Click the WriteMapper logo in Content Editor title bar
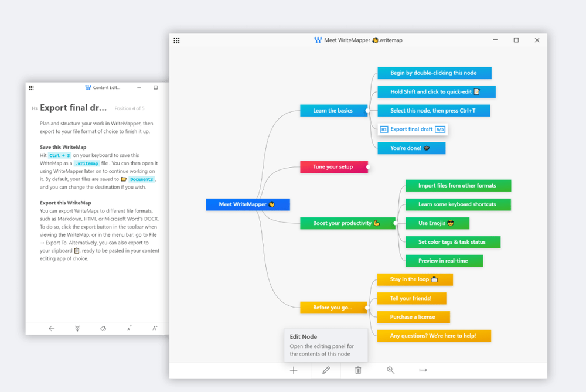 (88, 87)
